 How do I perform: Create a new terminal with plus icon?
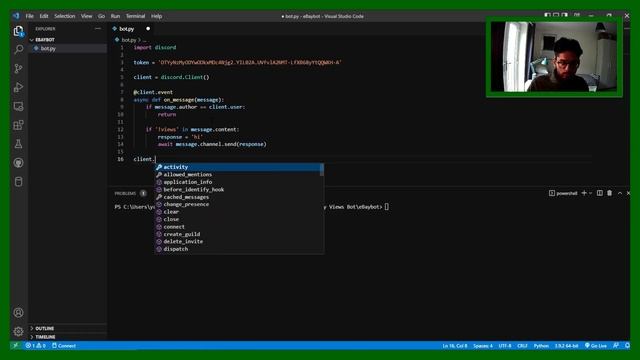[584, 193]
